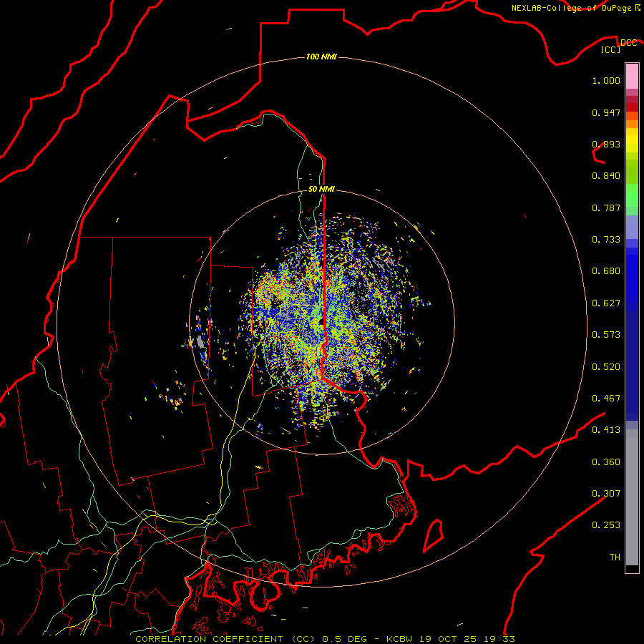This screenshot has width=644, height=644.
Task: Click the 0.627 legend value
Action: [606, 303]
